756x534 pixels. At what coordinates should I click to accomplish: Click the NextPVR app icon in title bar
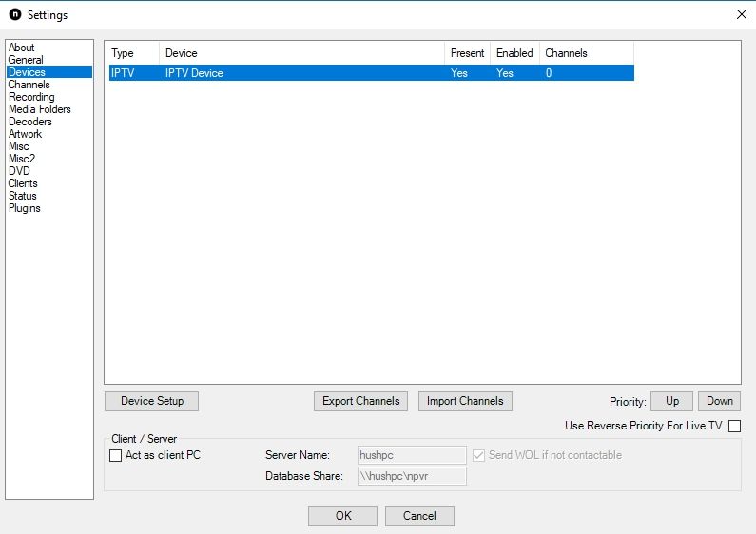(15, 14)
